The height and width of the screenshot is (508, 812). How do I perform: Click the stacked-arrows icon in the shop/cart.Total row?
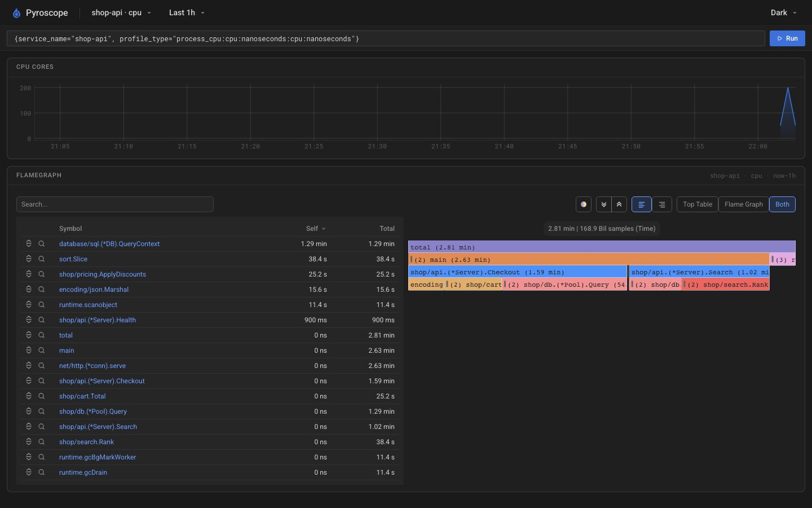(29, 396)
